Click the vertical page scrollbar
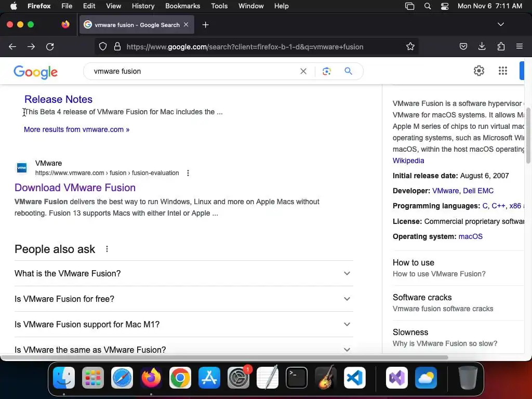This screenshot has width=532, height=399. [x=528, y=136]
